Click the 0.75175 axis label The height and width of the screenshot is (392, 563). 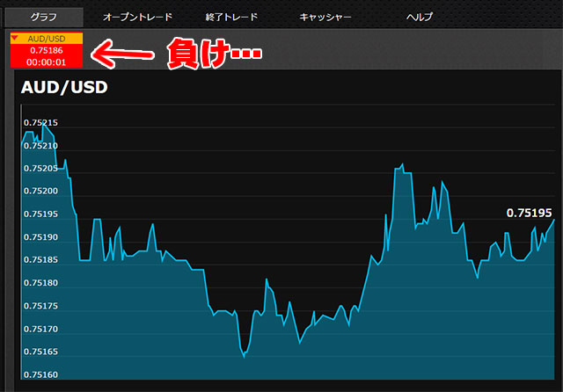tap(40, 306)
